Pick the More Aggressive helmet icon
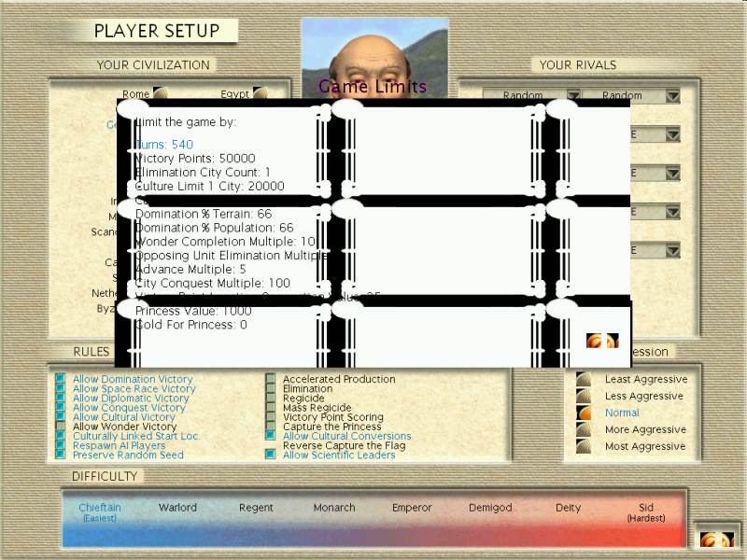 point(584,429)
